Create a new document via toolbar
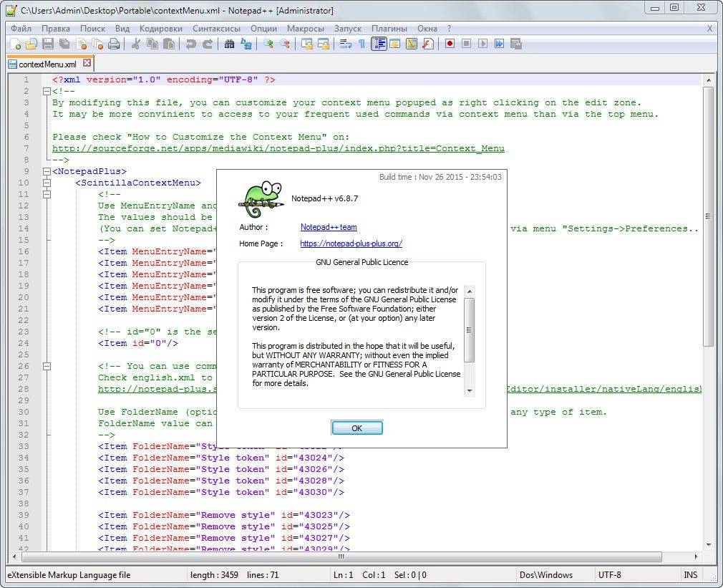723x588 pixels. click(x=16, y=44)
